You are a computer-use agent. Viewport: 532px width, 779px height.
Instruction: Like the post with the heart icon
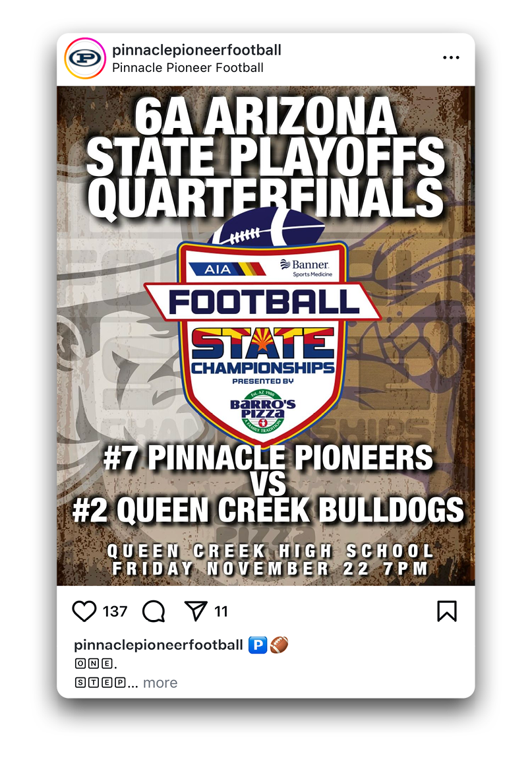tap(84, 611)
